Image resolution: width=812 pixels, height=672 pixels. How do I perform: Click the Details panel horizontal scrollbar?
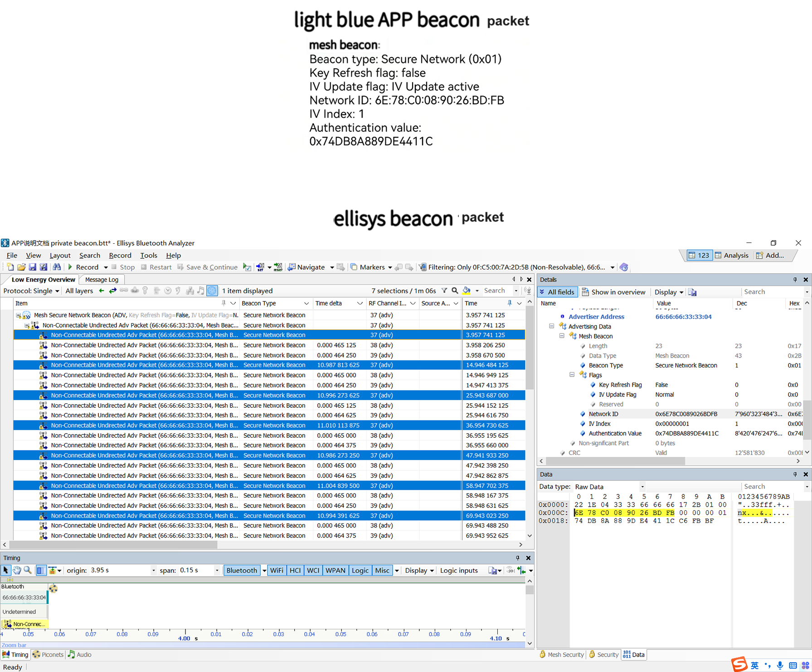pos(616,461)
